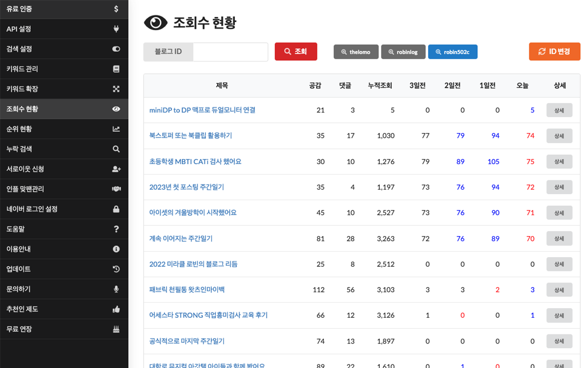Click the magnifier icon next to 누락 검색
The width and height of the screenshot is (588, 368).
click(x=116, y=149)
